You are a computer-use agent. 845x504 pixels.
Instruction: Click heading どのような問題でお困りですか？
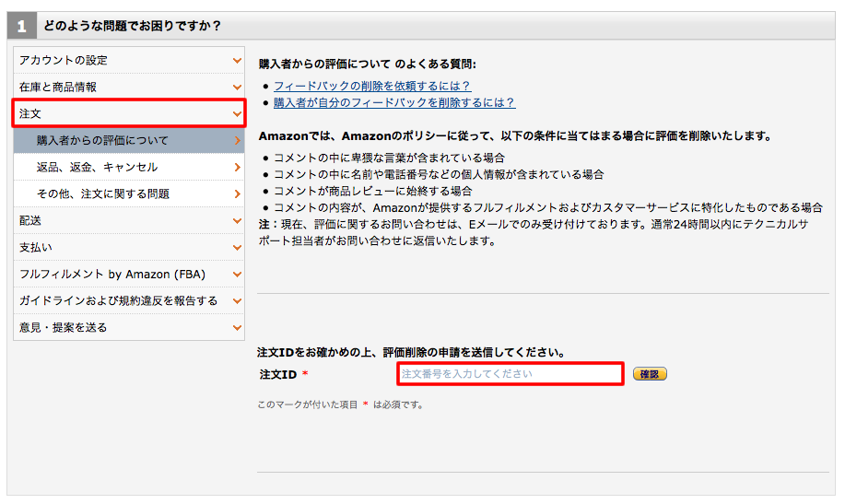point(133,26)
